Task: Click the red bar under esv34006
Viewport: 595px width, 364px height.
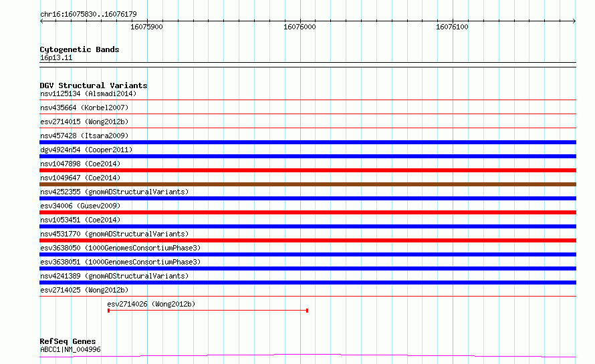Action: point(308,212)
